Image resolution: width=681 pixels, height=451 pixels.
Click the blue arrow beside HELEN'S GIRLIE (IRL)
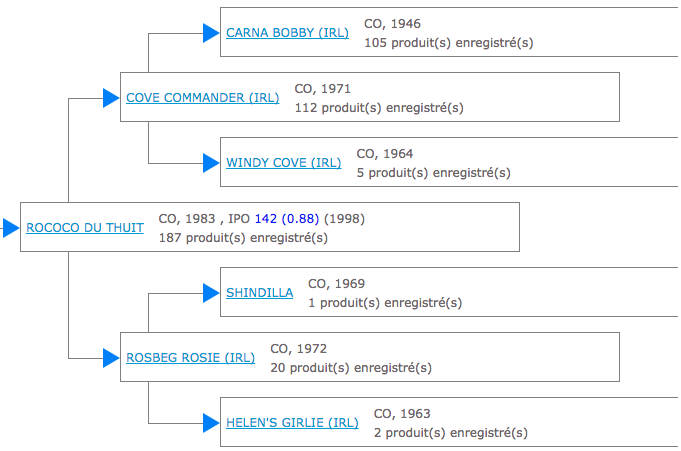tap(211, 423)
